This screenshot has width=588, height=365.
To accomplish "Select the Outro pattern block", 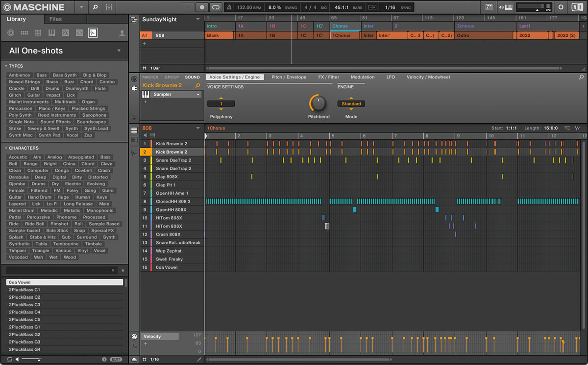I will [484, 35].
